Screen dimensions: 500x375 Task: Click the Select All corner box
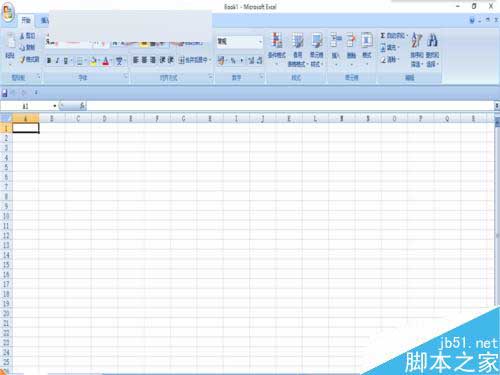(6, 118)
